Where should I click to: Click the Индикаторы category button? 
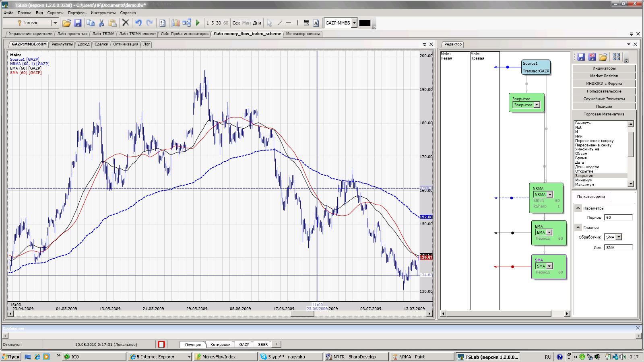point(604,68)
